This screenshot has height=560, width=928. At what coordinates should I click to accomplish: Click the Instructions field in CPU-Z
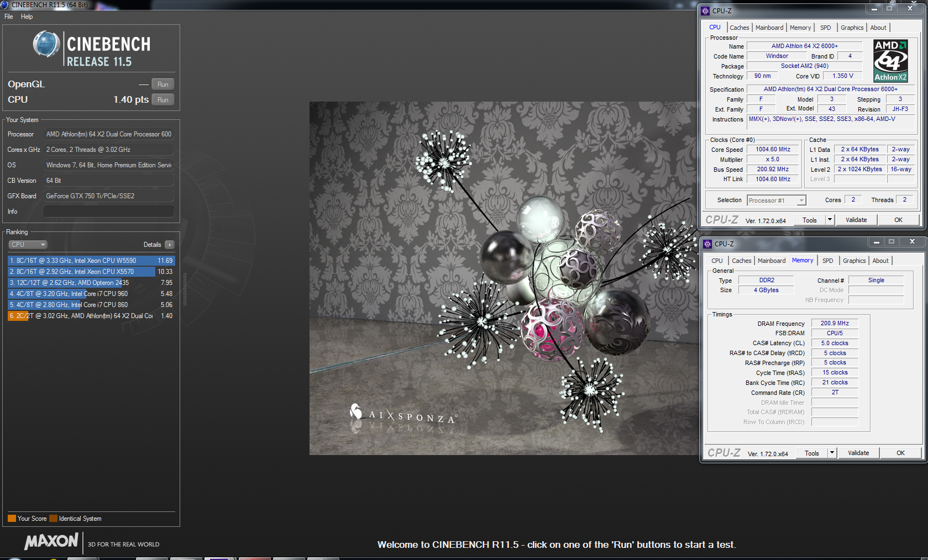pos(831,123)
